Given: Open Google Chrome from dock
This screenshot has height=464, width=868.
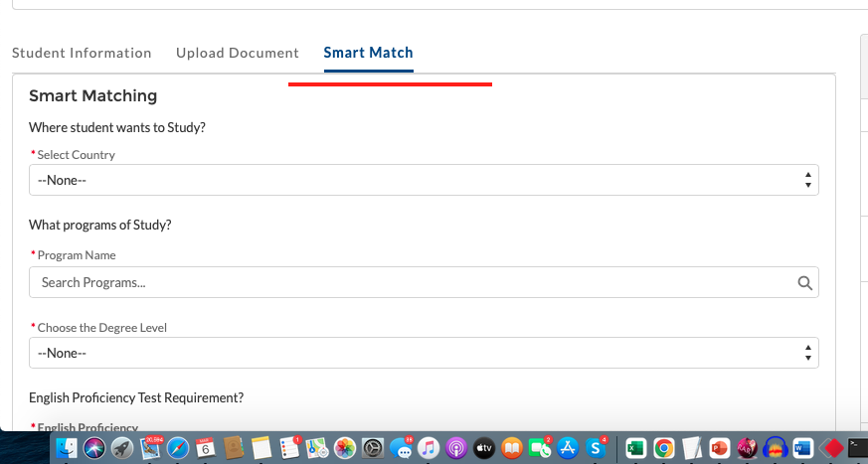Looking at the screenshot, I should point(664,448).
